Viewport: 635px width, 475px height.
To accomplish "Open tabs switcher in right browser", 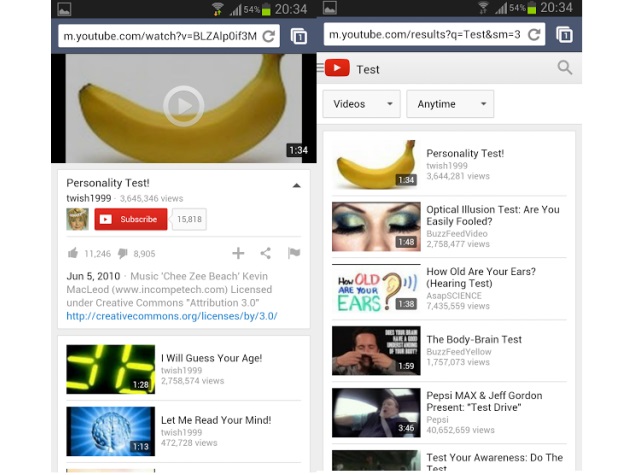I will pyautogui.click(x=565, y=35).
